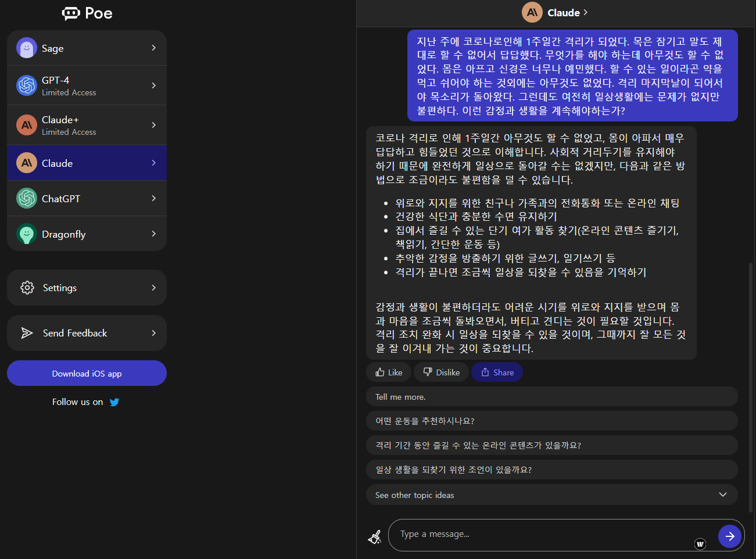Click the Send Feedback paper plane icon

[x=27, y=333]
